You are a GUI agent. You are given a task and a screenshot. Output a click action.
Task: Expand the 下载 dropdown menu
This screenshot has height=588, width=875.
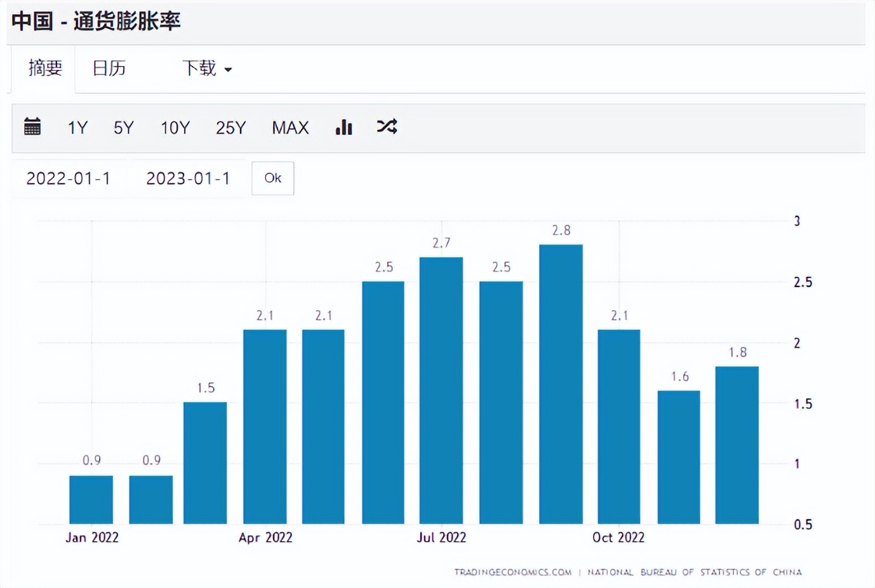coord(206,68)
